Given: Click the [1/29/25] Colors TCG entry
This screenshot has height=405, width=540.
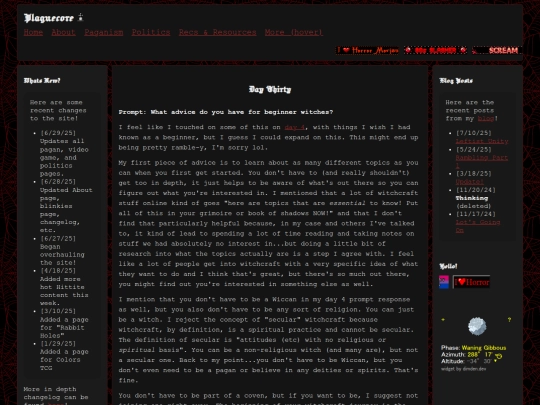Looking at the screenshot, I should (x=64, y=356).
